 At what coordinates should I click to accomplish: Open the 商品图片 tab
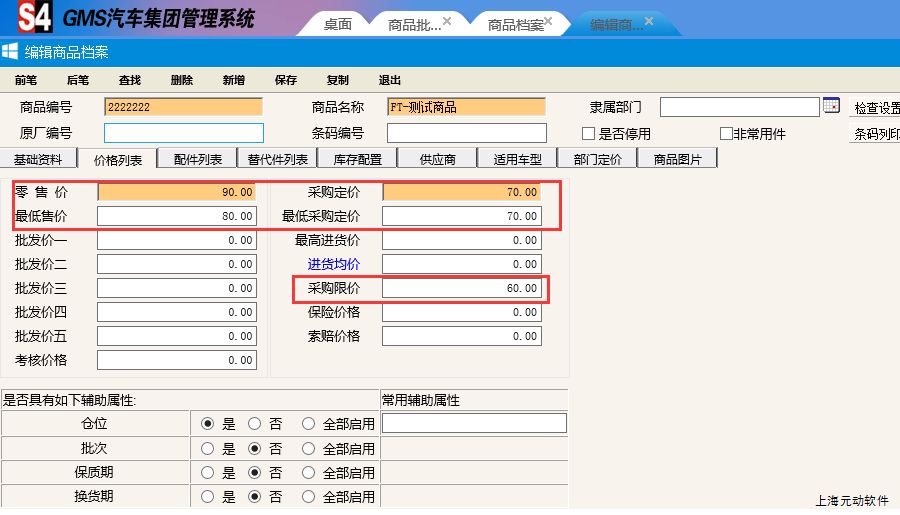pos(677,159)
